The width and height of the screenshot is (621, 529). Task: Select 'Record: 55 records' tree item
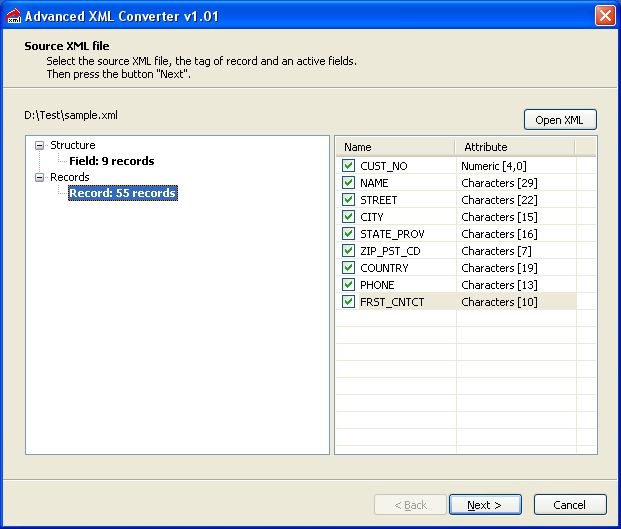(122, 193)
